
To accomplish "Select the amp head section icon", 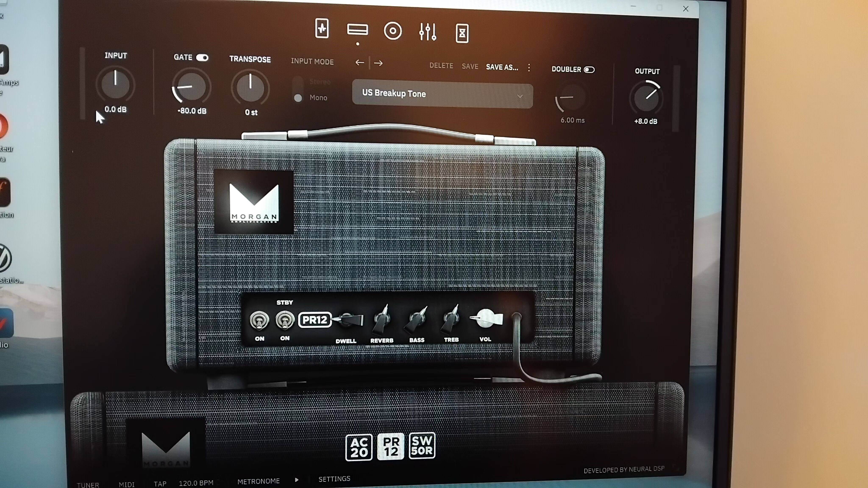I will click(x=357, y=30).
